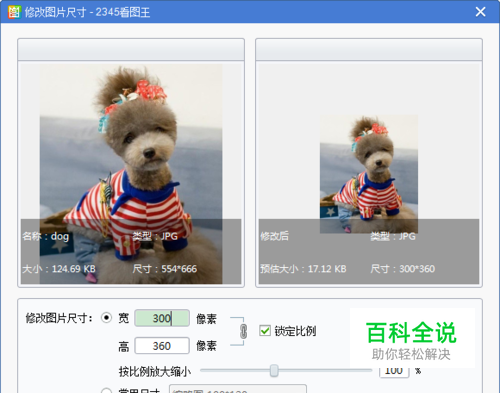Image resolution: width=500 pixels, height=393 pixels.
Task: Select the 宽 radio button for custom size
Action: point(106,318)
